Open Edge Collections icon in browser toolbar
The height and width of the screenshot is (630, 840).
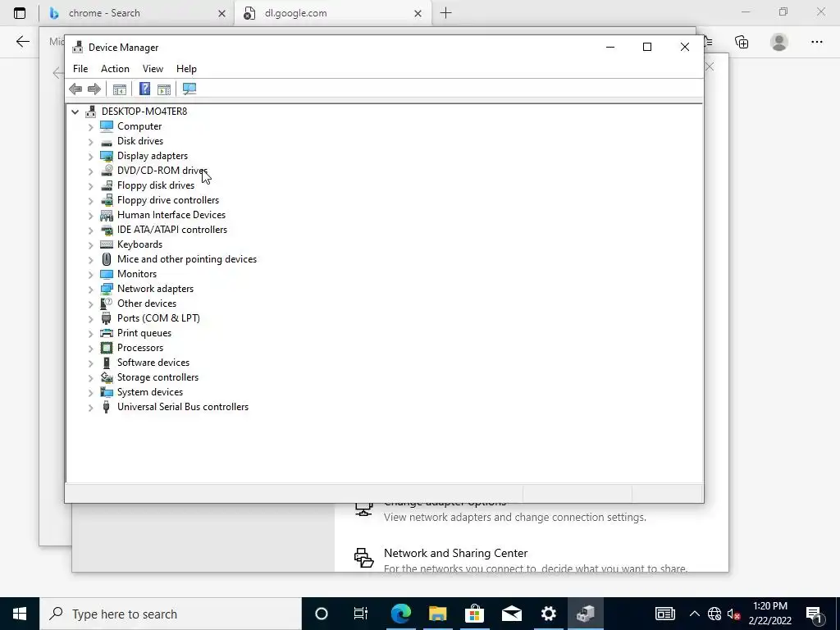(x=742, y=42)
